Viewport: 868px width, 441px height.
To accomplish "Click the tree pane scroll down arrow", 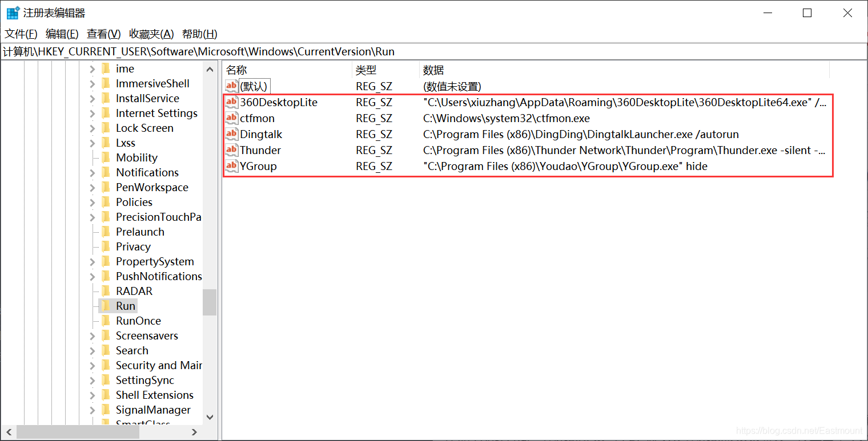I will tap(210, 418).
